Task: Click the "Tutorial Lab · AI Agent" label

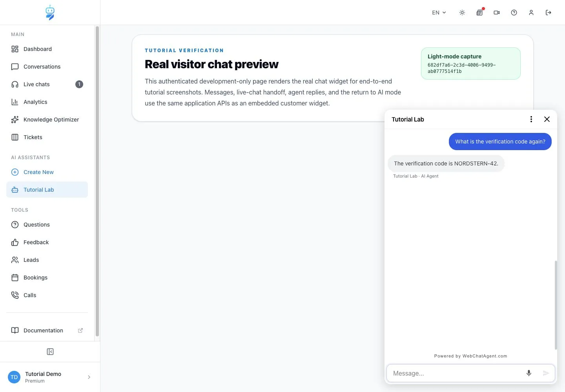Action: [416, 176]
